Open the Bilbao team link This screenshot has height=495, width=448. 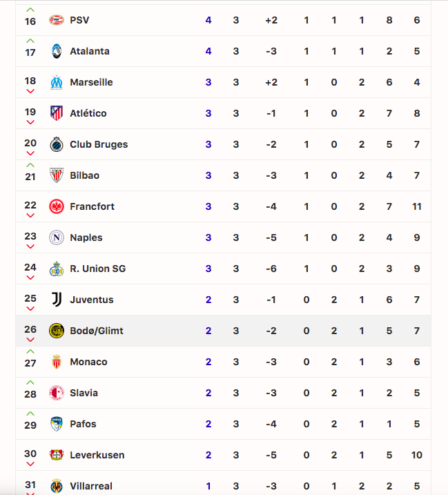click(84, 175)
